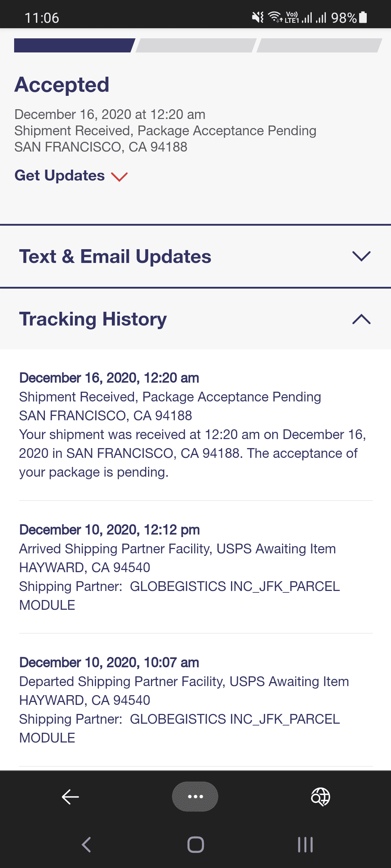Expand the Text & Email Updates chevron
391x868 pixels.
point(361,256)
